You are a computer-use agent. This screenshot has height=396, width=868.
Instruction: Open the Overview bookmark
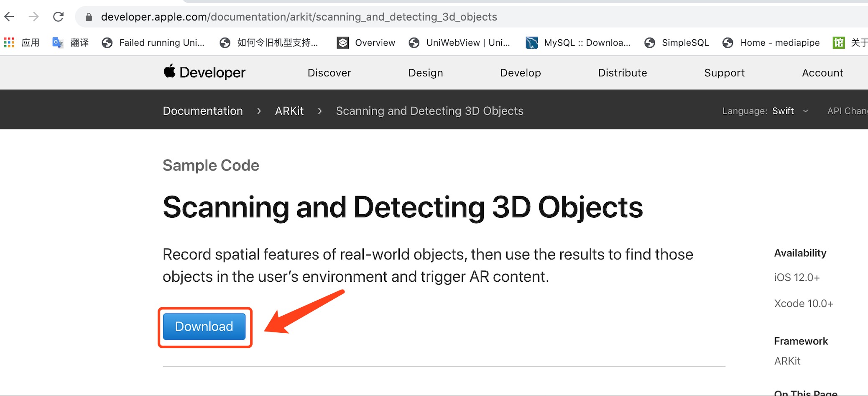coord(366,42)
